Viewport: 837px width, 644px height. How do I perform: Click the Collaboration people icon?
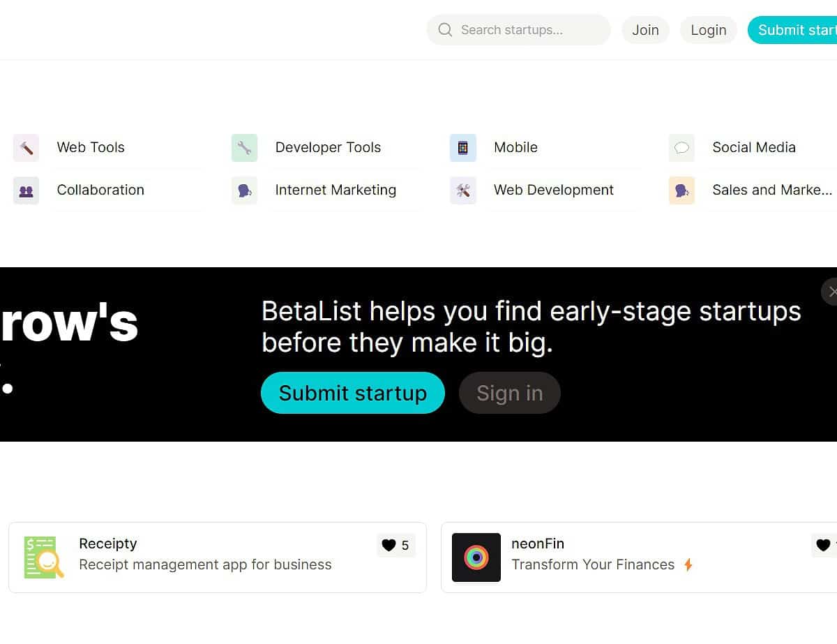pos(26,190)
